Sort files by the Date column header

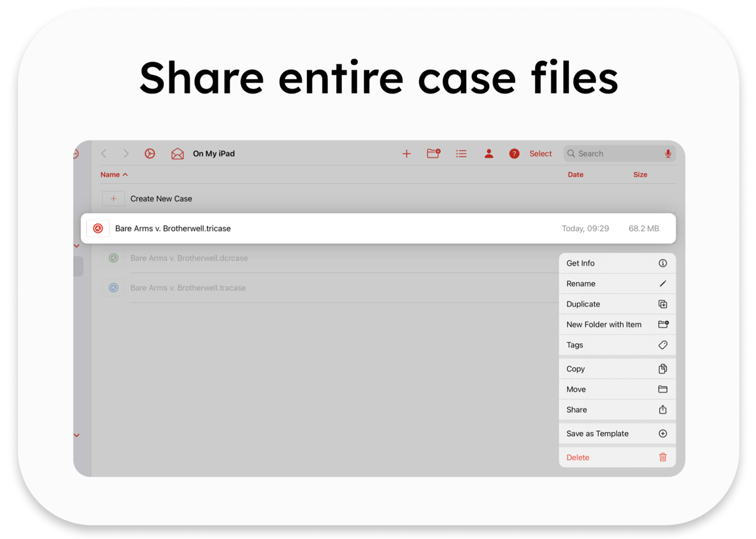[575, 174]
